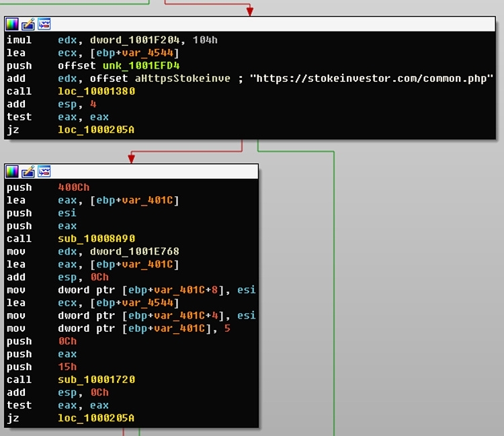Click the upper block's test eax, eax line
This screenshot has width=504, height=436.
pyautogui.click(x=58, y=117)
